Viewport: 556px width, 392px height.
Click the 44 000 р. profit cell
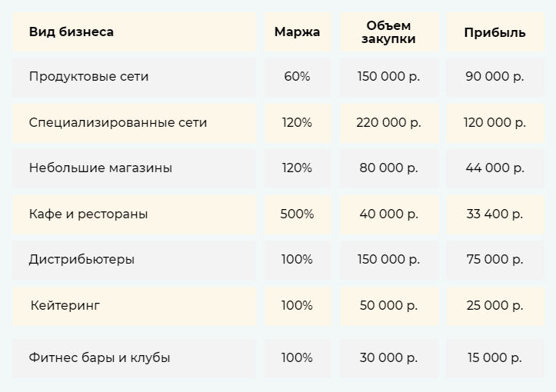click(x=494, y=168)
